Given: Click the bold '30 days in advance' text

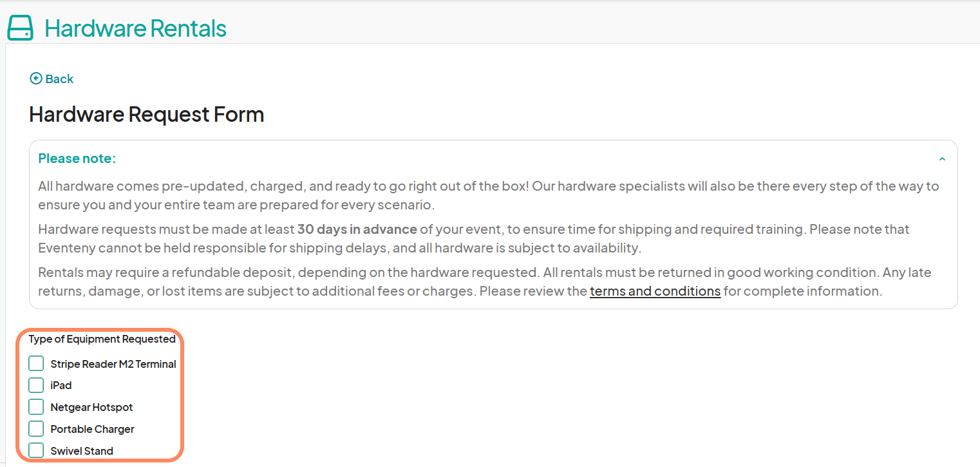Looking at the screenshot, I should (357, 229).
